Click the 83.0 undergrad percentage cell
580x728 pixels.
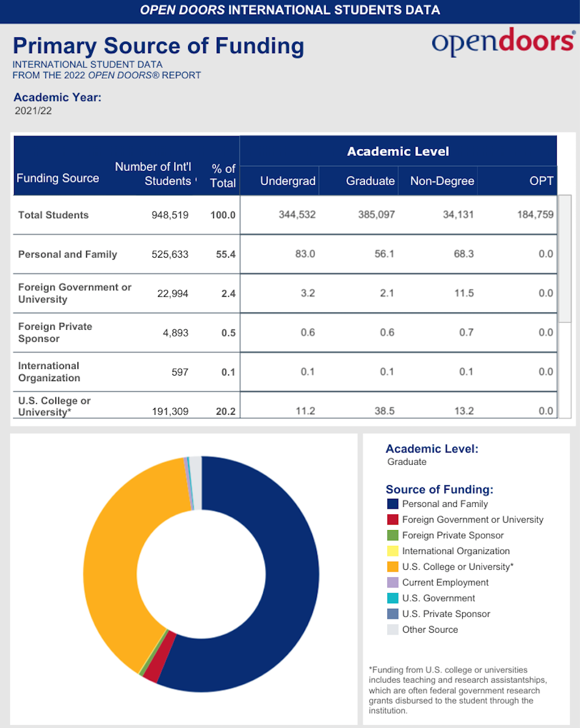point(305,254)
